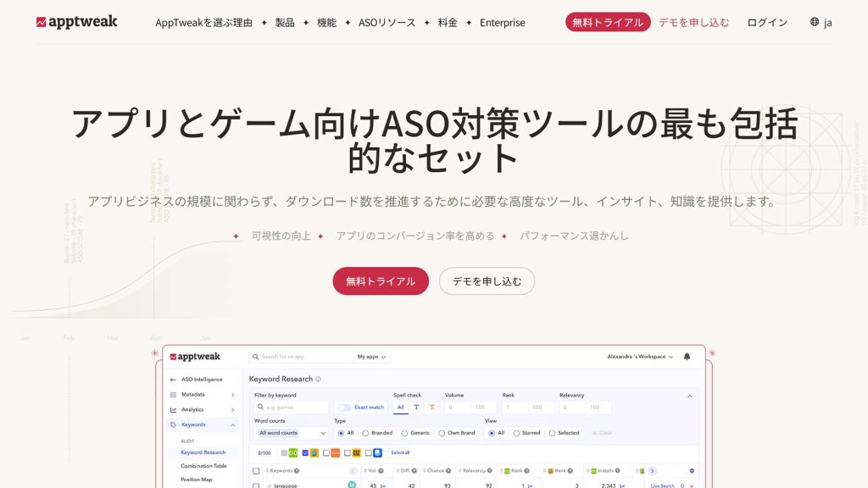
Task: Click the Live Search link in language row
Action: tap(663, 485)
